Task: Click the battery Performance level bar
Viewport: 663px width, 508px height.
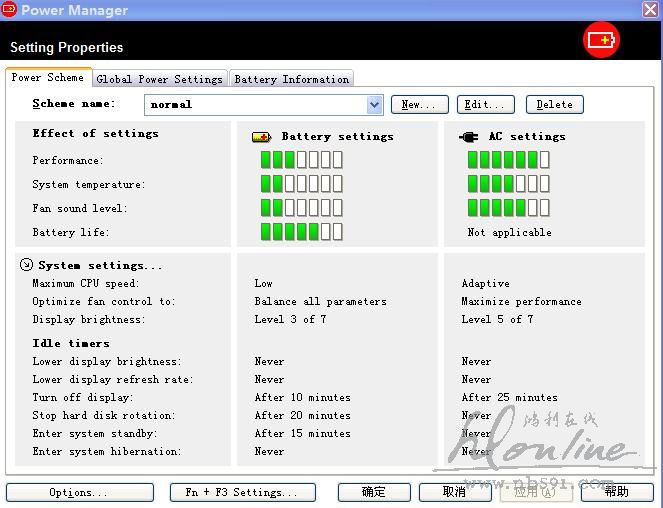Action: click(x=301, y=160)
